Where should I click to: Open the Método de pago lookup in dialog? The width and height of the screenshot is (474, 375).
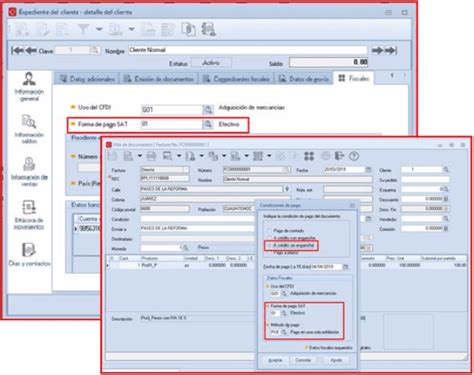tap(284, 332)
